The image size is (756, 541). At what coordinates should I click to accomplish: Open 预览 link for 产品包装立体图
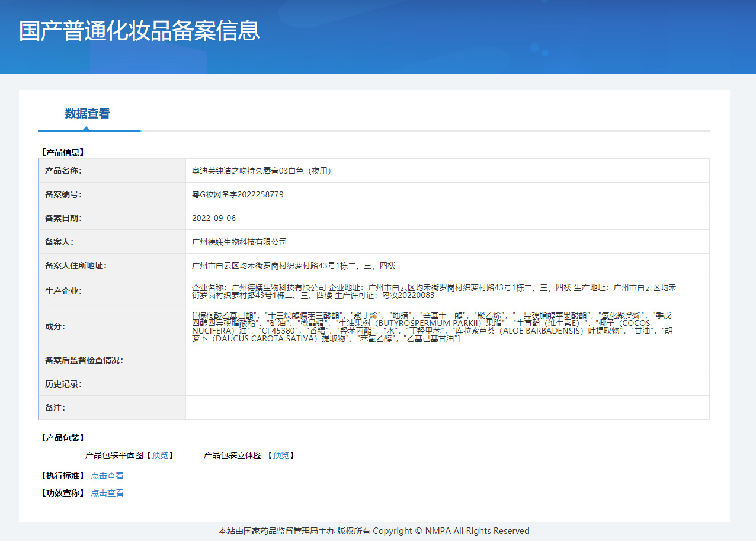[281, 455]
